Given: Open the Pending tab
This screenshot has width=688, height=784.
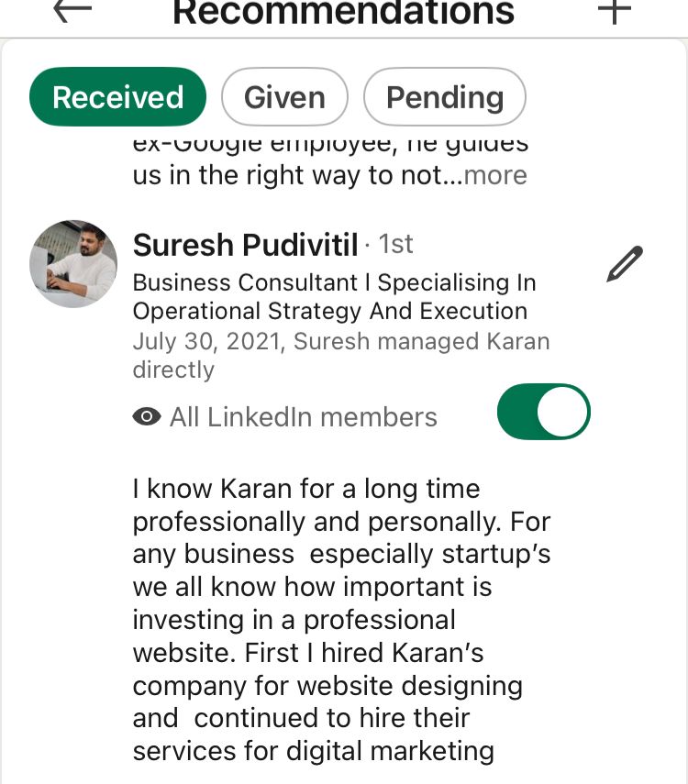Looking at the screenshot, I should (445, 97).
